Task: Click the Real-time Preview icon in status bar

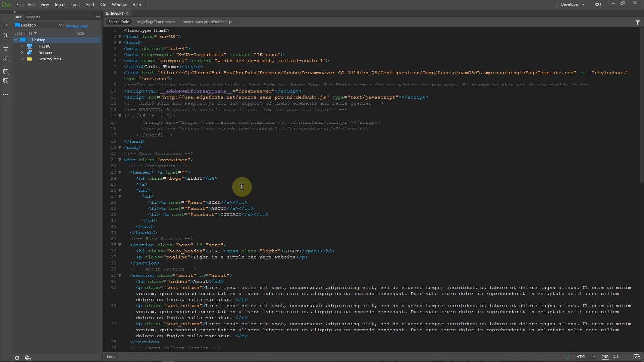Action: pyautogui.click(x=636, y=357)
